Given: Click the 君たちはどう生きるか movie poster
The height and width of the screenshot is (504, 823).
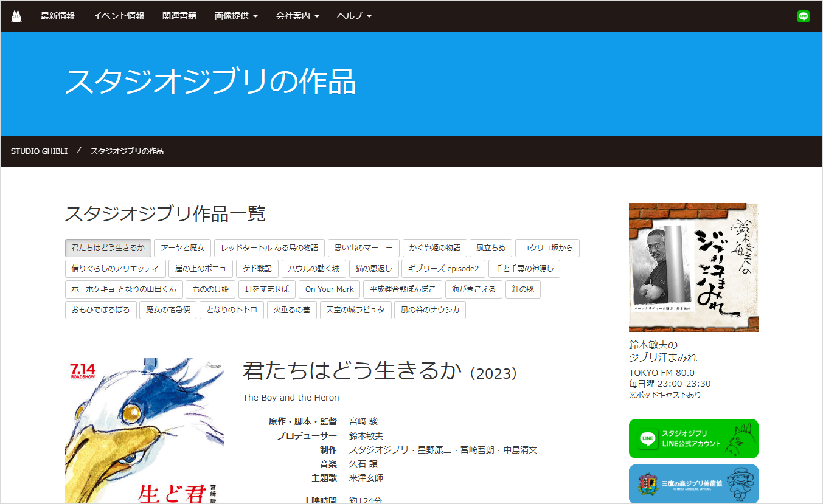Looking at the screenshot, I should point(145,430).
